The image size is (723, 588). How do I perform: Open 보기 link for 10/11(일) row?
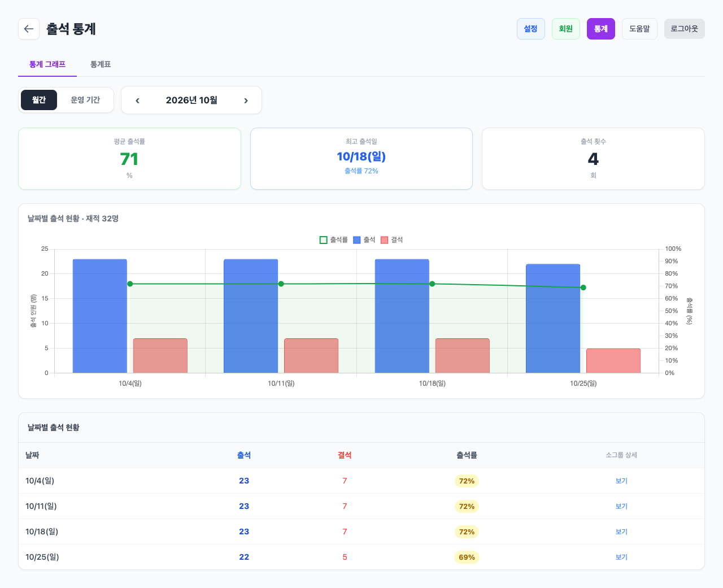(621, 507)
